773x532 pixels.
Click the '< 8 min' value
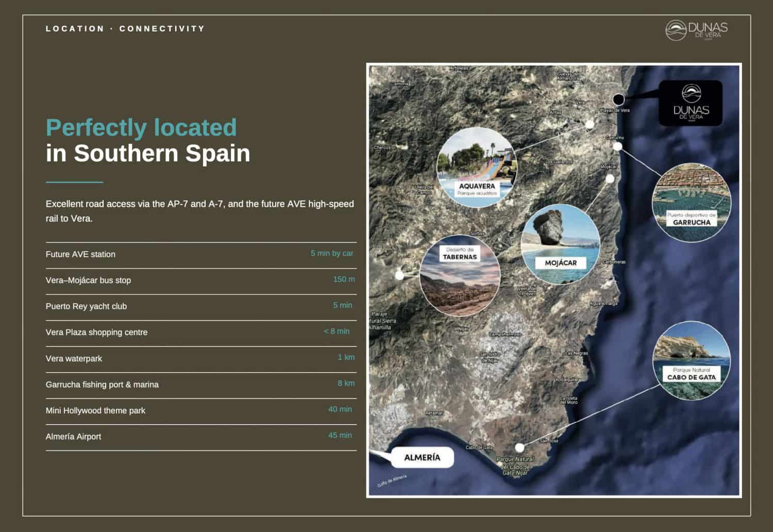337,331
